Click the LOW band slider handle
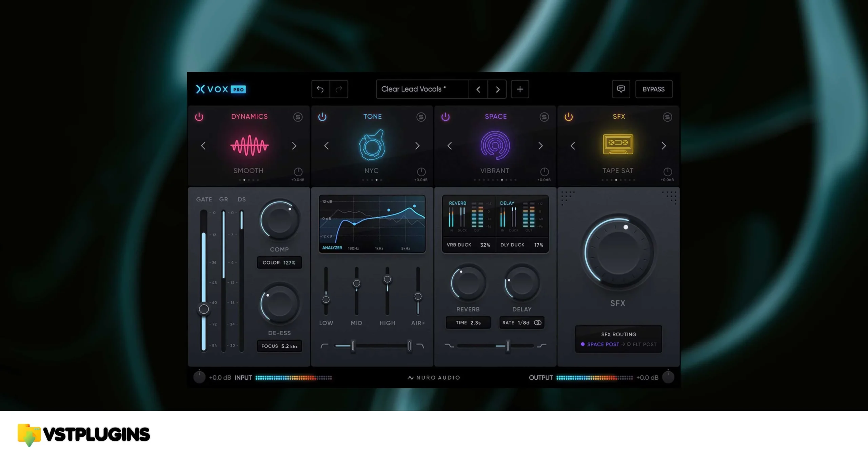The image size is (868, 460). click(326, 300)
